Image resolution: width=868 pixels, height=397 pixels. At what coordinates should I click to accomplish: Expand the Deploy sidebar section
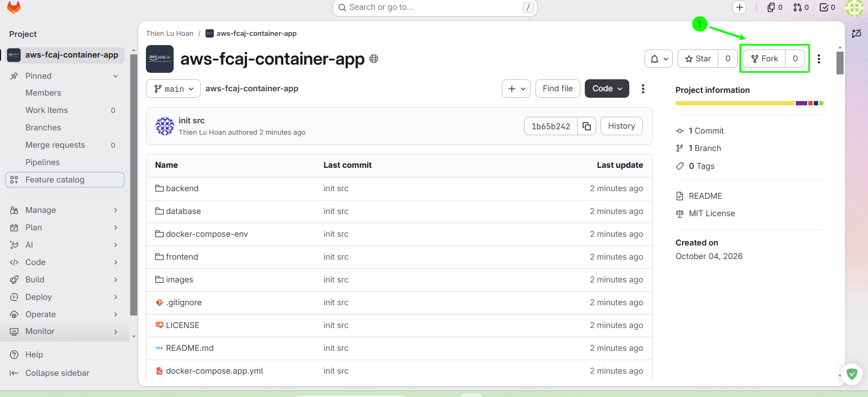point(65,297)
